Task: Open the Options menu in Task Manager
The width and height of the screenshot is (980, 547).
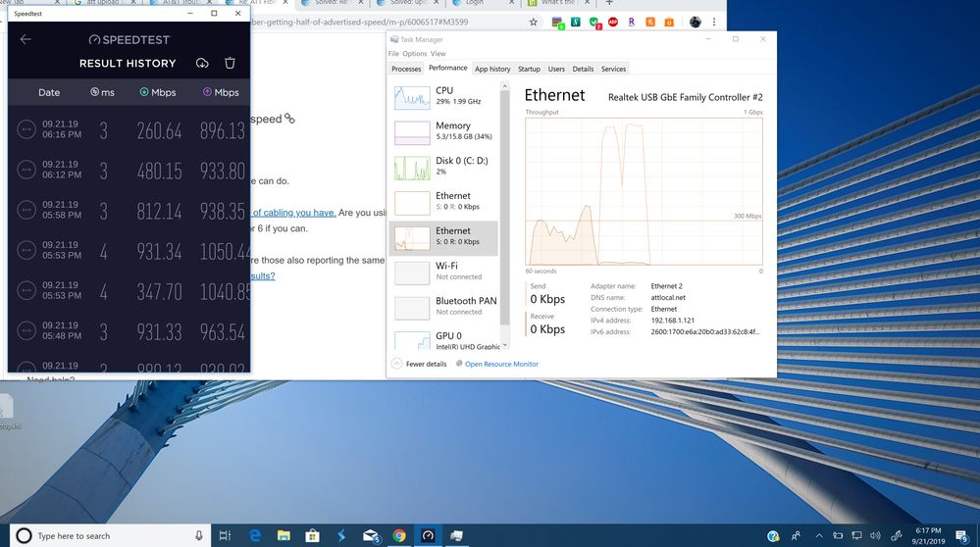Action: point(414,54)
